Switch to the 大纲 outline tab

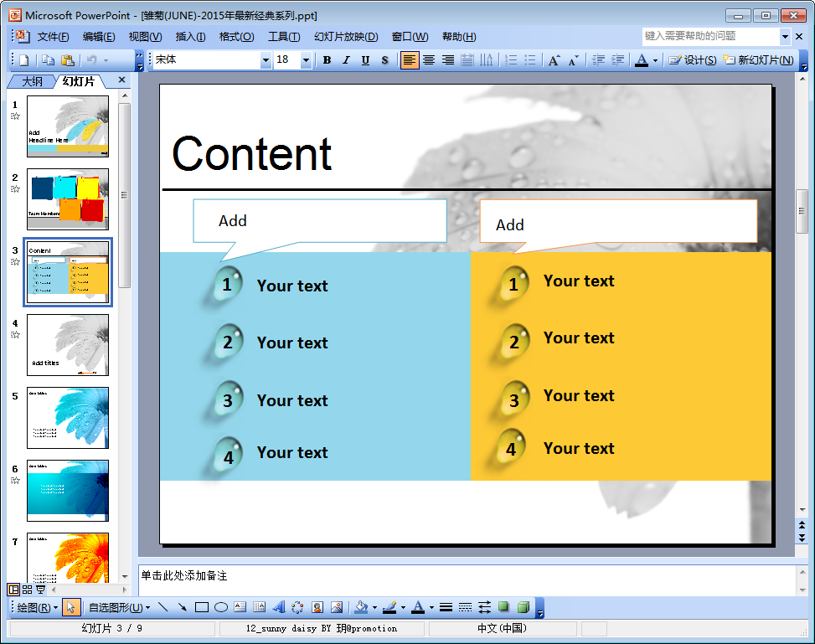32,81
